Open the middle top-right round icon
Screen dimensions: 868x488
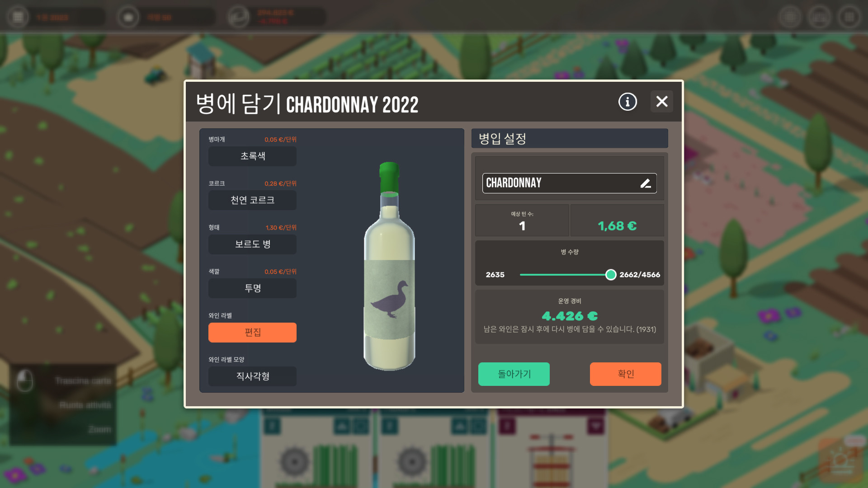[x=820, y=17]
